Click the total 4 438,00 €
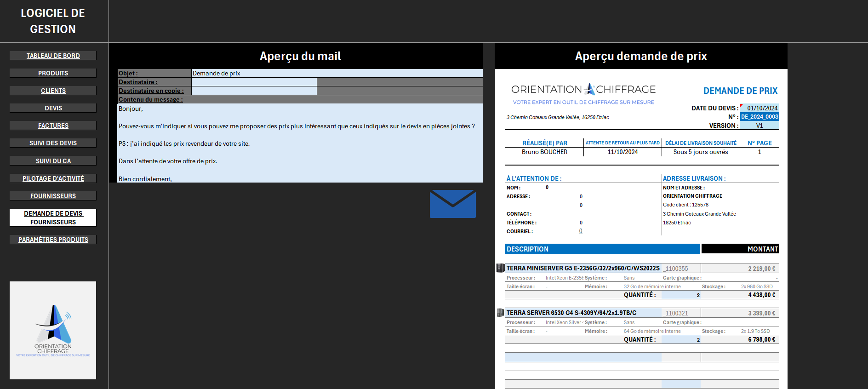Screen dimensions: 868x389 tap(762, 295)
